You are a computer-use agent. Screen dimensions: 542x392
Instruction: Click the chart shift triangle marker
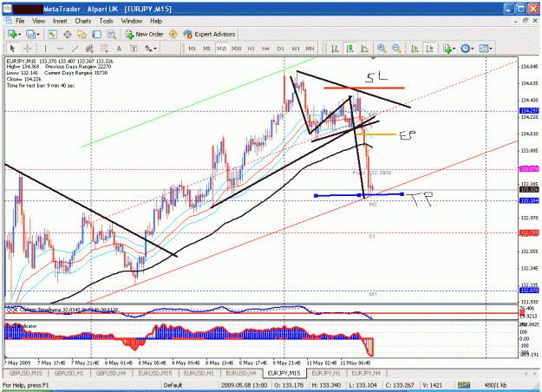click(x=373, y=58)
